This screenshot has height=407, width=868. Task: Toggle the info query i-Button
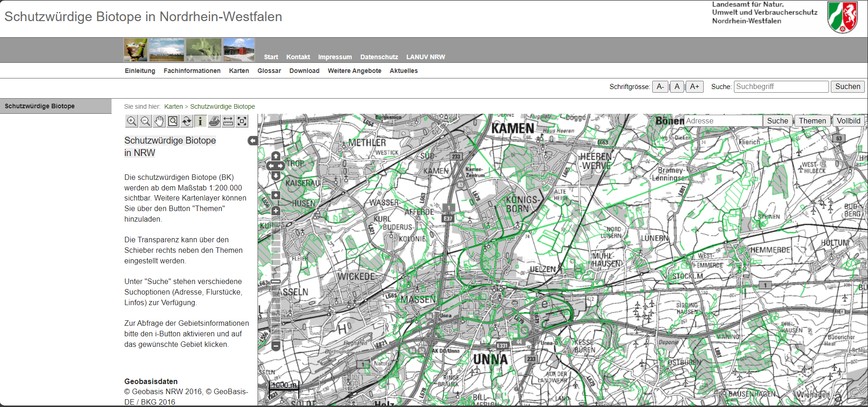200,121
